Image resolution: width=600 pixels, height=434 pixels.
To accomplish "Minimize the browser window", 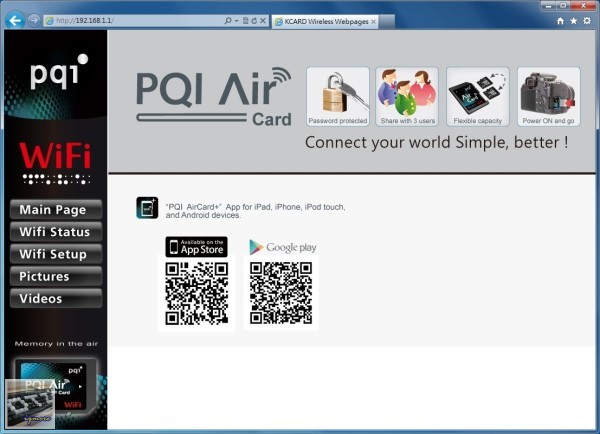I will 548,5.
